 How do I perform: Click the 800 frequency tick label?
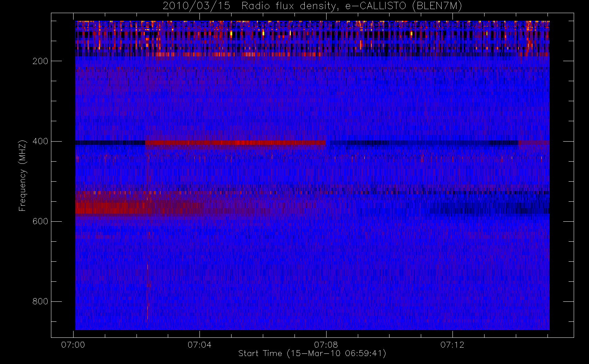(40, 301)
